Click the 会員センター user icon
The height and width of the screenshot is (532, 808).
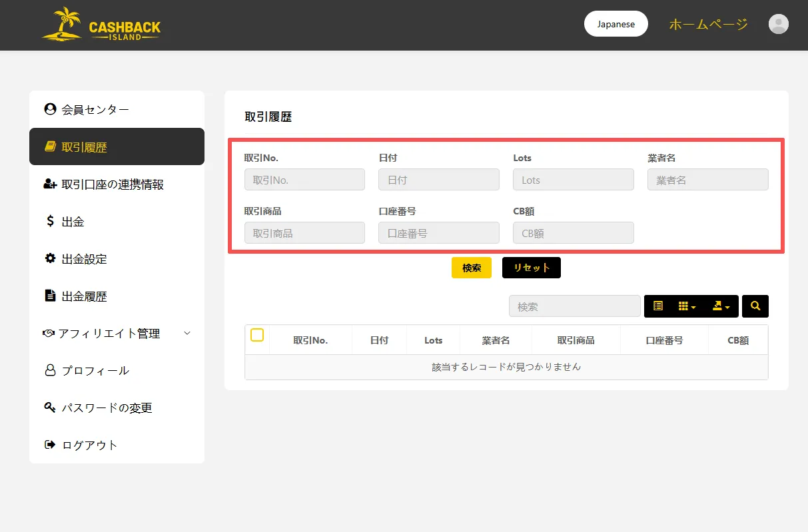coord(49,109)
